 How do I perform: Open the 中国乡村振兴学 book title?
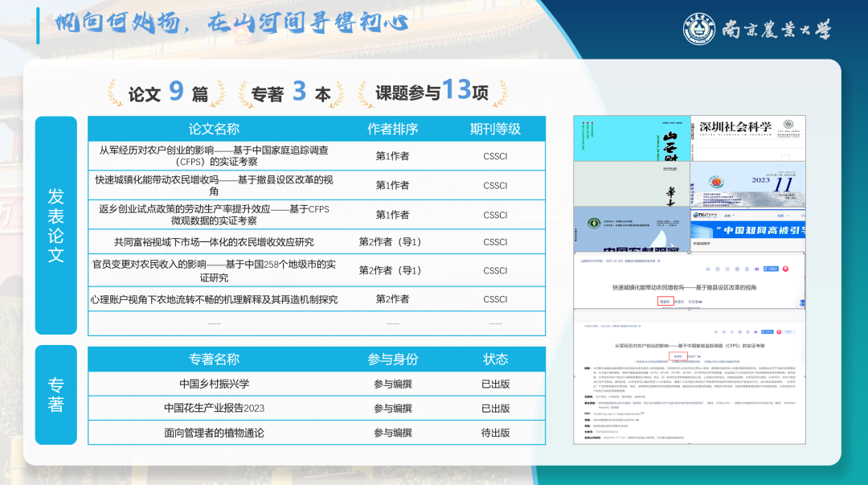pos(214,384)
